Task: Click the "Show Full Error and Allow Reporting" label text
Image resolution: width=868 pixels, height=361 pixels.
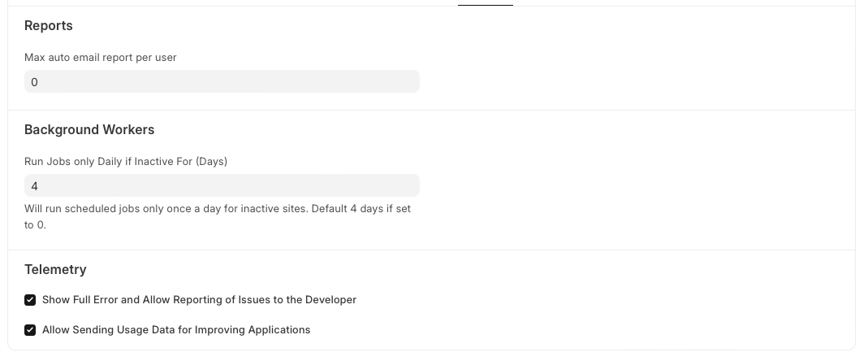Action: pos(199,300)
